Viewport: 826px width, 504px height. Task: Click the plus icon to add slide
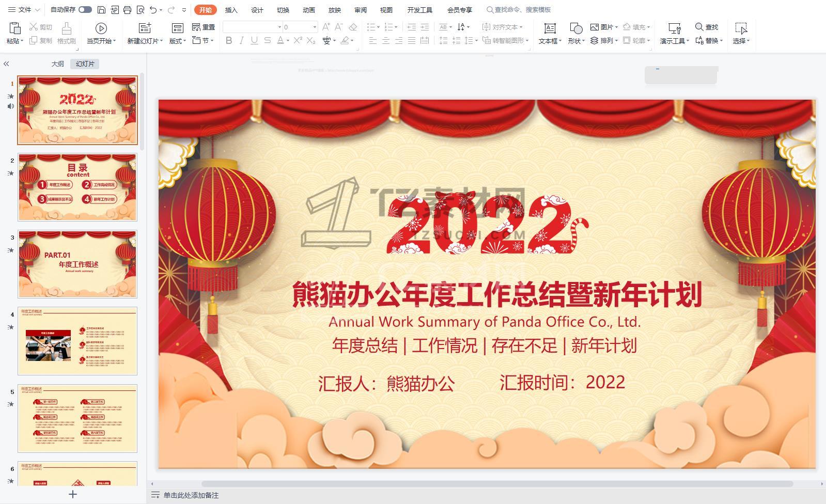click(x=73, y=494)
